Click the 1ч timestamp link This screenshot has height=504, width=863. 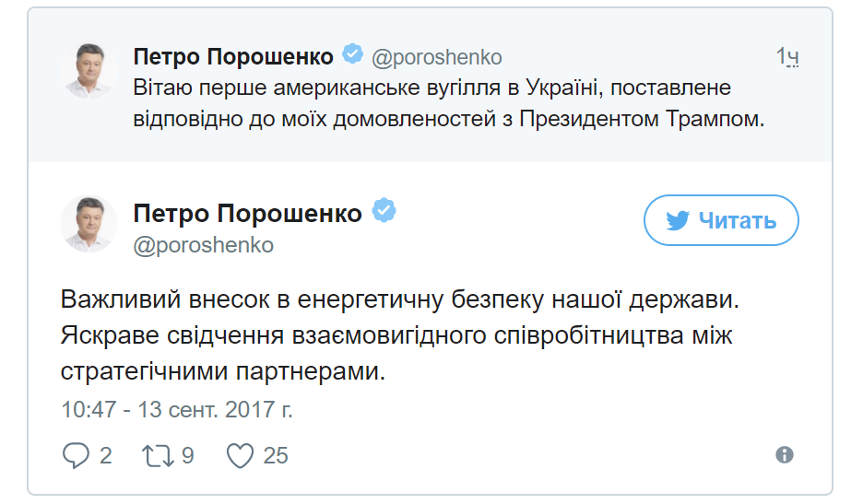point(786,57)
